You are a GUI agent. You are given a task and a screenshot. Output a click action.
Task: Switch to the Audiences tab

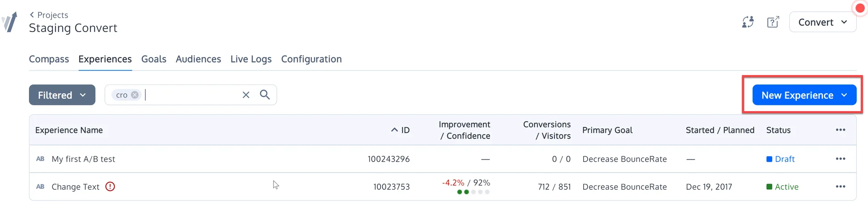(198, 59)
